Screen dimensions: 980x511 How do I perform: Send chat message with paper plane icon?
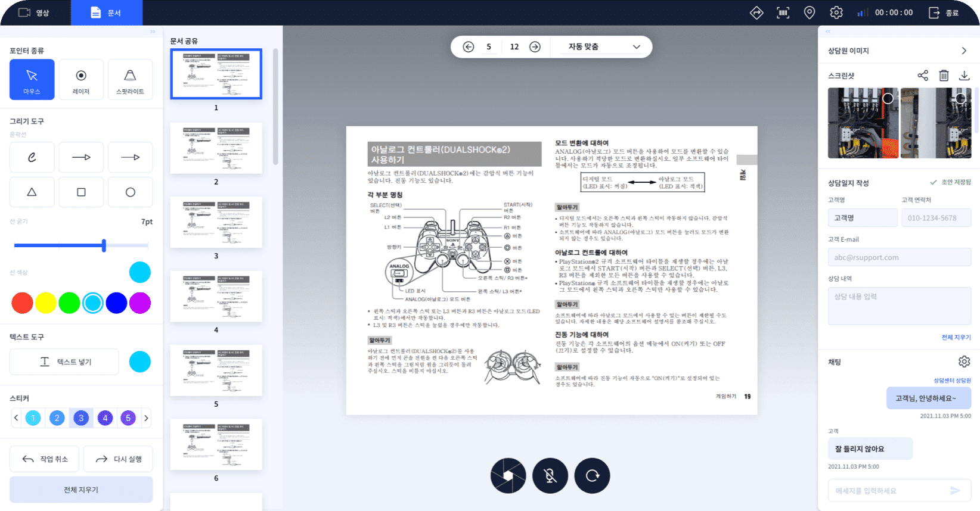pyautogui.click(x=956, y=491)
